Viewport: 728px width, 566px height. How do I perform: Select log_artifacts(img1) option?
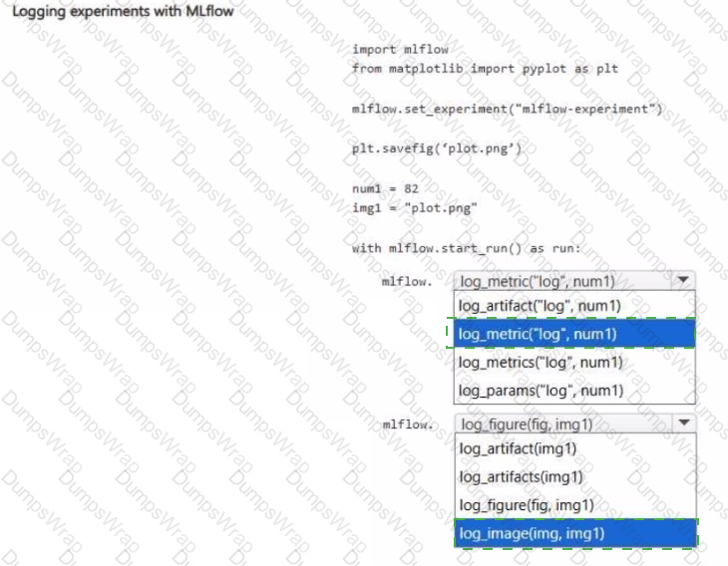[575, 477]
